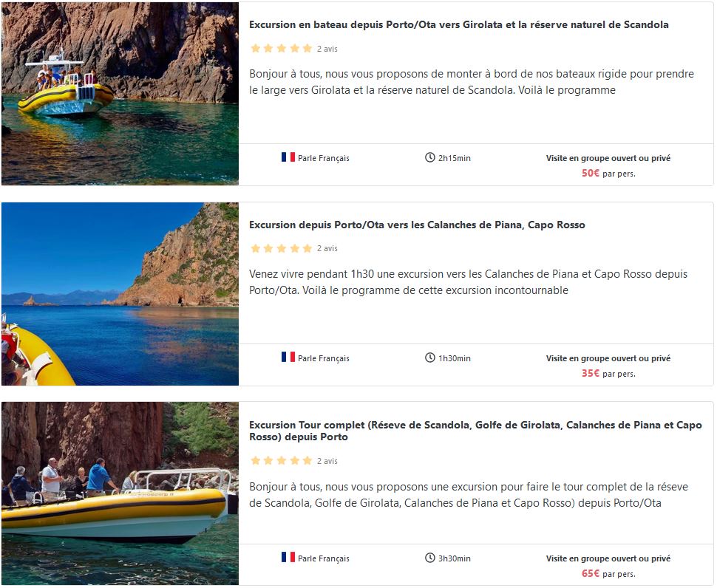Open the photo of passengers on yellow boat
This screenshot has width=717, height=588.
(x=120, y=493)
